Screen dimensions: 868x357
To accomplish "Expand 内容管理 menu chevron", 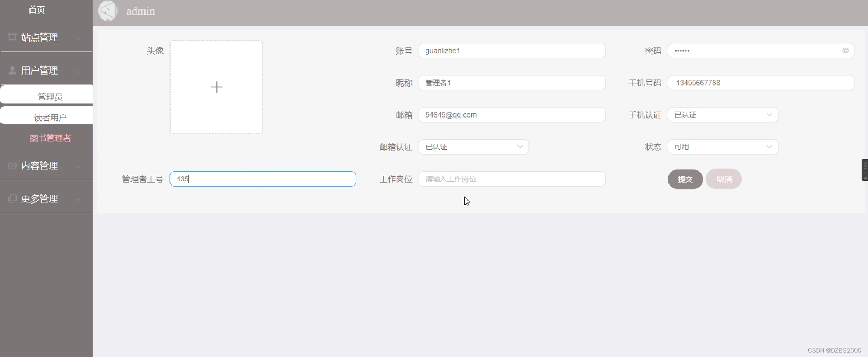I will click(78, 166).
